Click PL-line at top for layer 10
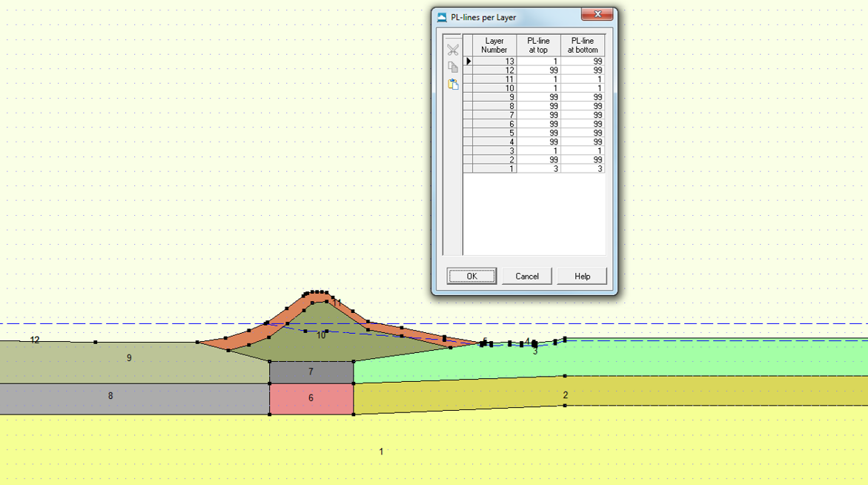This screenshot has height=485, width=868. click(538, 88)
